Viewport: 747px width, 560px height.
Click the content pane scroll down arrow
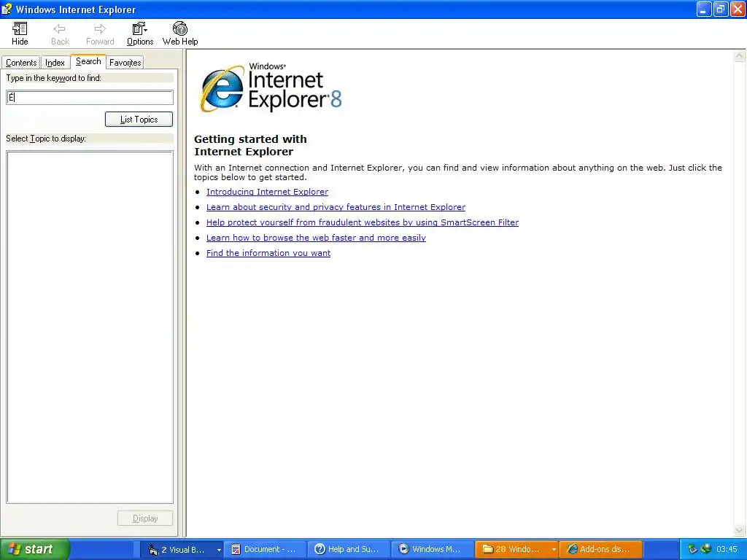click(x=740, y=530)
